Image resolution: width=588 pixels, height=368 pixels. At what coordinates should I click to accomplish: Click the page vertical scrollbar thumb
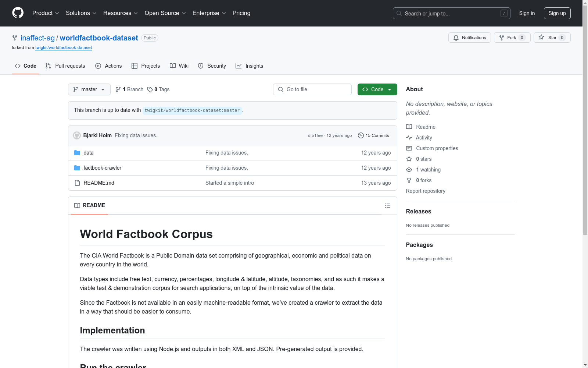[x=585, y=120]
